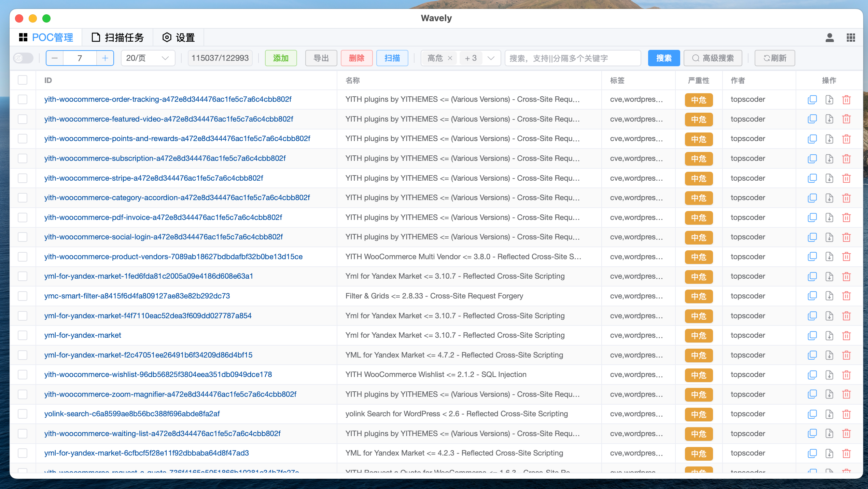868x489 pixels.
Task: Delete the yith-woocommerce-stripe row
Action: point(846,178)
